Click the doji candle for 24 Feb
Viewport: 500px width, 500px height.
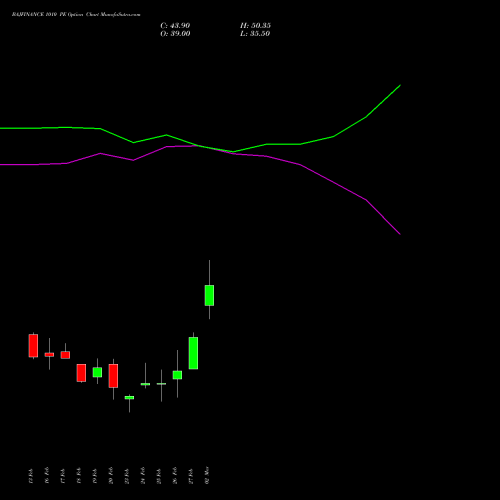(x=145, y=384)
